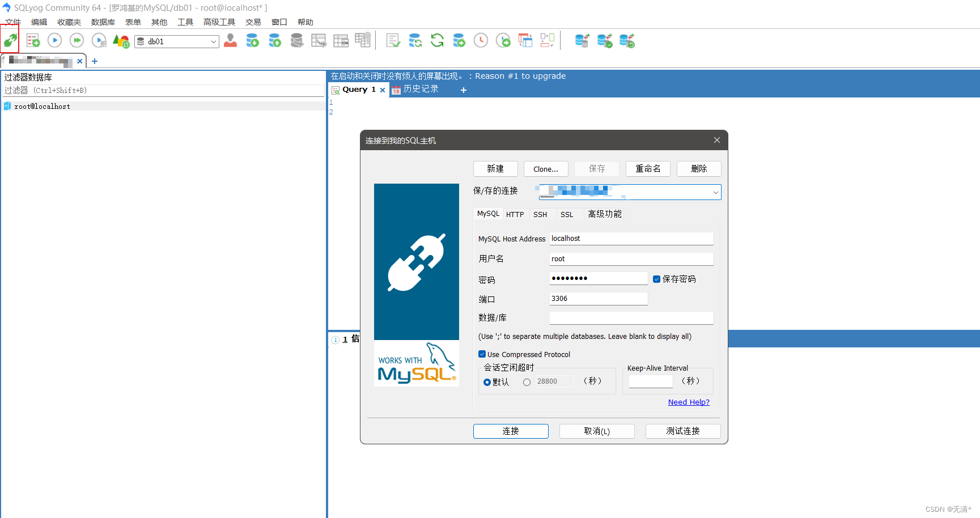Click the refresh object browser shapes icon
Screen dimensions: 980x518
(121, 40)
